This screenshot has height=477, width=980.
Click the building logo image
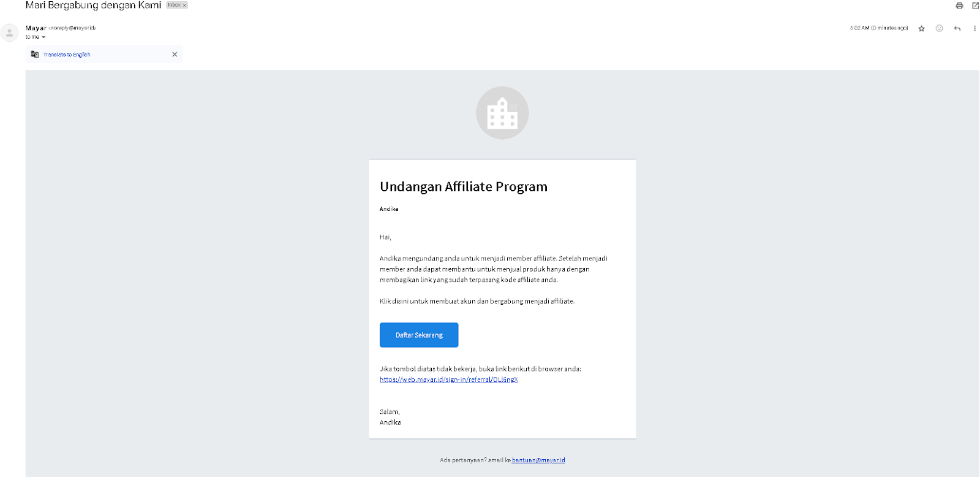[x=502, y=113]
